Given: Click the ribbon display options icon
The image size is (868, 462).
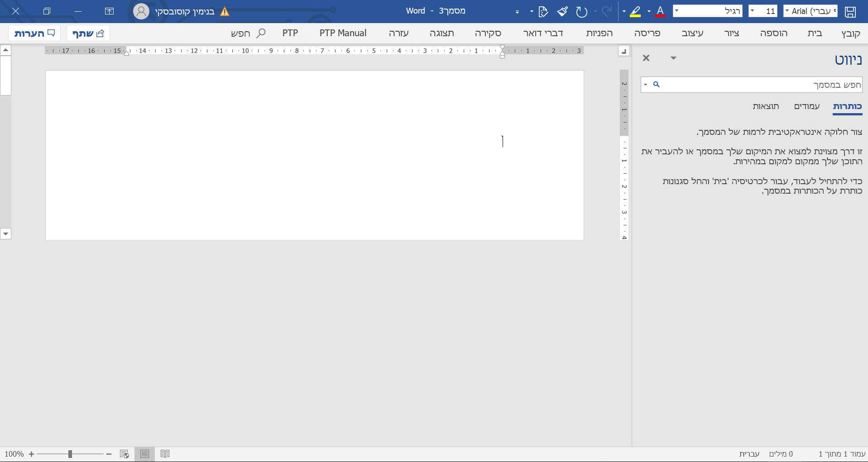Looking at the screenshot, I should click(x=109, y=11).
